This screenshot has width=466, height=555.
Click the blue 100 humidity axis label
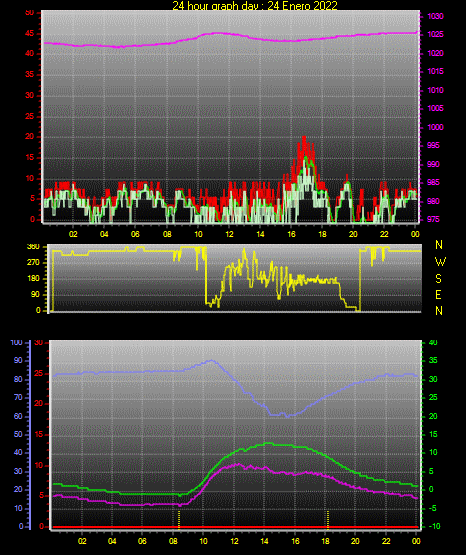tap(17, 343)
